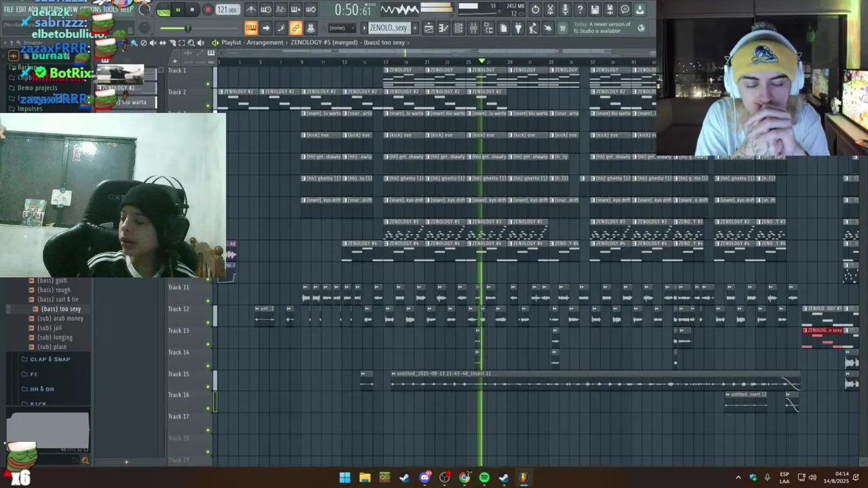Click the main pitch knob

pos(144,28)
